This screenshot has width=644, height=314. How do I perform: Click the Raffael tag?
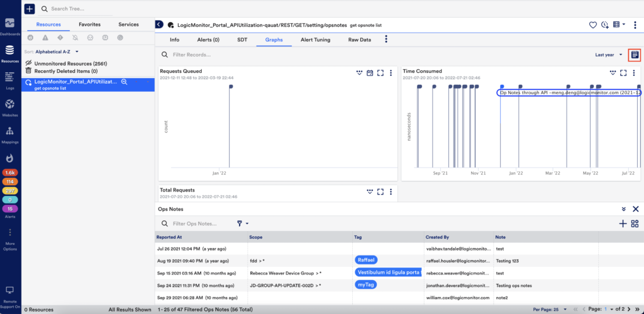(x=366, y=260)
